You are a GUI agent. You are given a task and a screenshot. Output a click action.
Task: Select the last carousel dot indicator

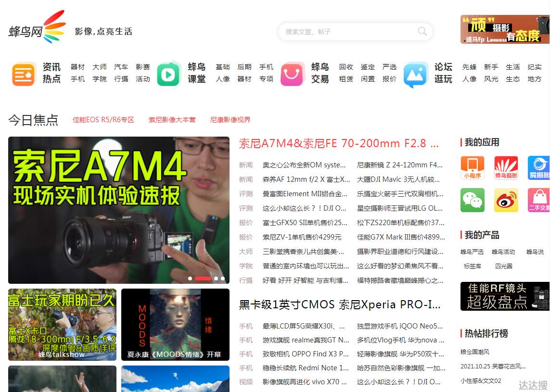click(223, 278)
